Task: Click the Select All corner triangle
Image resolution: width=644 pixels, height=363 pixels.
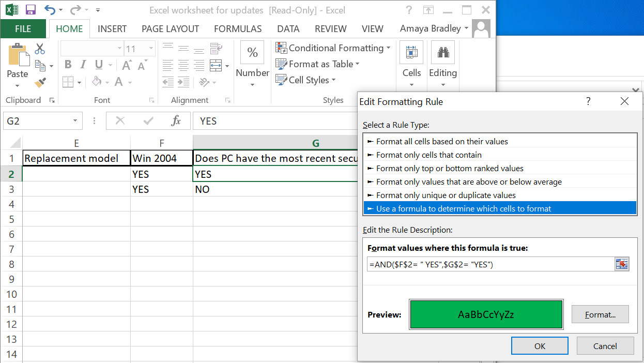Action: click(16, 143)
